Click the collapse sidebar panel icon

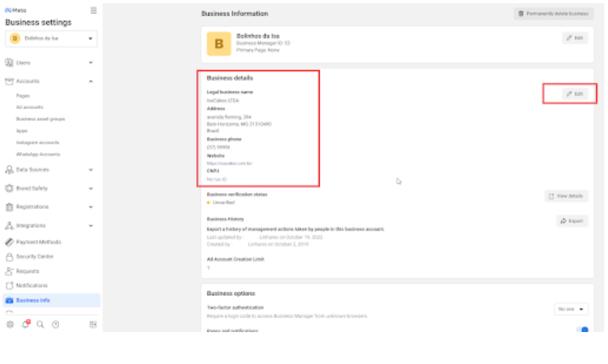point(93,324)
